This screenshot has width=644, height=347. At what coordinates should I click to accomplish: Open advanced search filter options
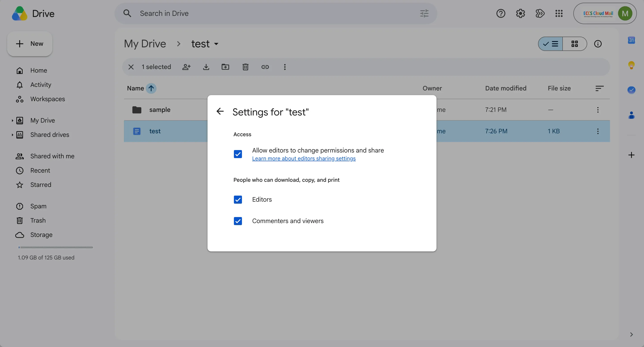tap(424, 13)
